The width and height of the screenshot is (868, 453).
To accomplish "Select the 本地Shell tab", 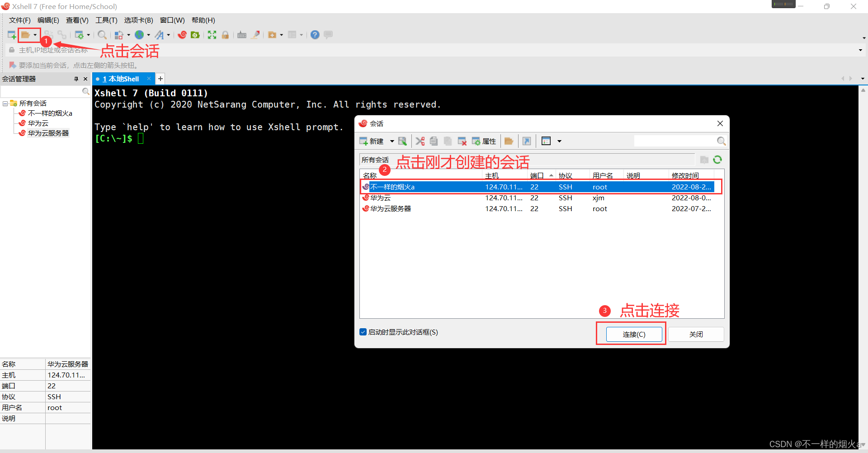I will tap(120, 79).
